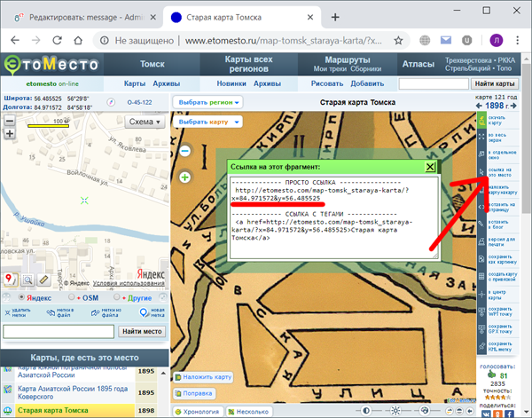
Task: Open map in full screen (во весь экран)
Action: (x=481, y=138)
